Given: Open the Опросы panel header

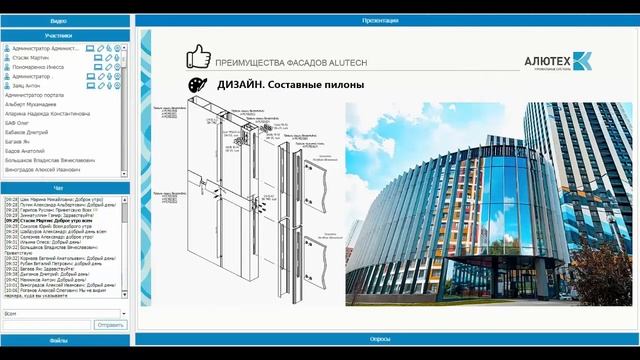Looking at the screenshot, I should coord(387,339).
